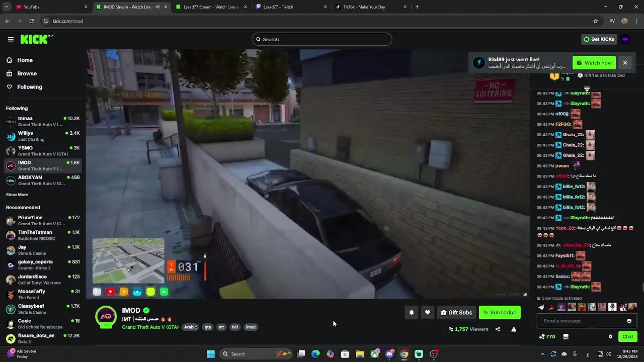Reload the page in Chrome
Image resolution: width=644 pixels, height=362 pixels.
31,21
